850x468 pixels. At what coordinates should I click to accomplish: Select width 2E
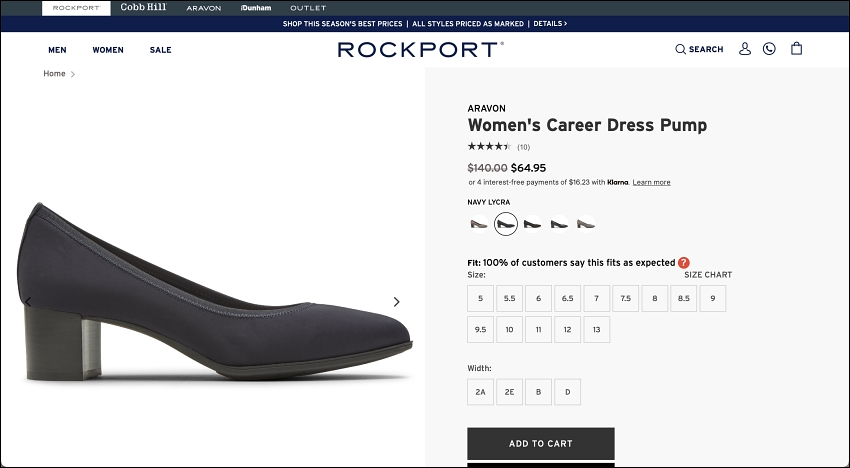[509, 392]
